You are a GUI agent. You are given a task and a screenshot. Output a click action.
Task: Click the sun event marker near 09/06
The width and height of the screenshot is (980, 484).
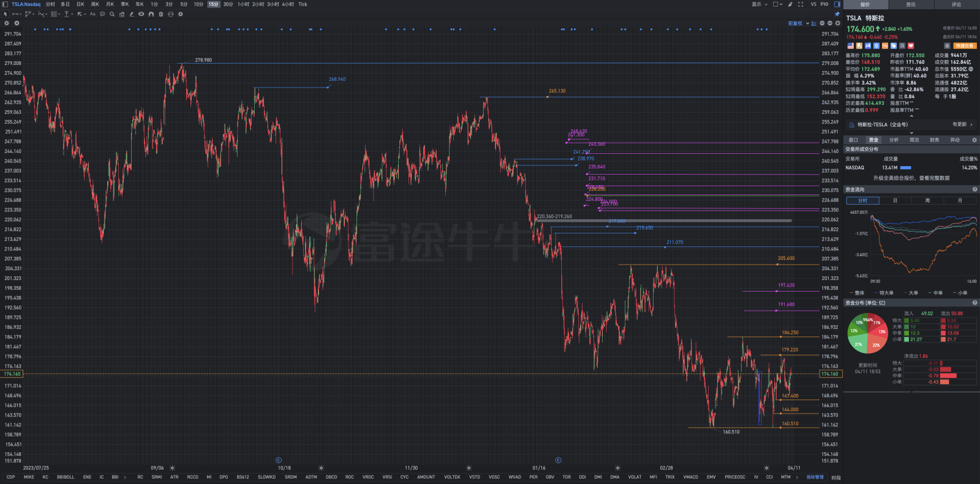172,467
